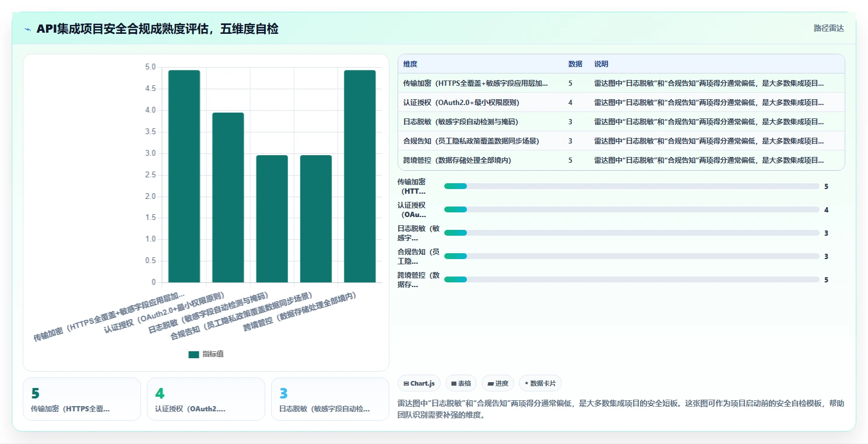Click the 传输加密 label beside its progress bar

click(412, 186)
